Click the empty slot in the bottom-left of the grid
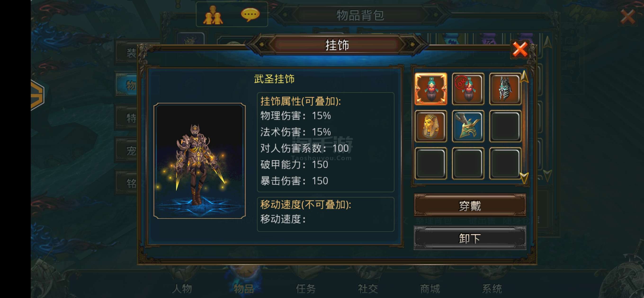644x298 pixels. (430, 163)
